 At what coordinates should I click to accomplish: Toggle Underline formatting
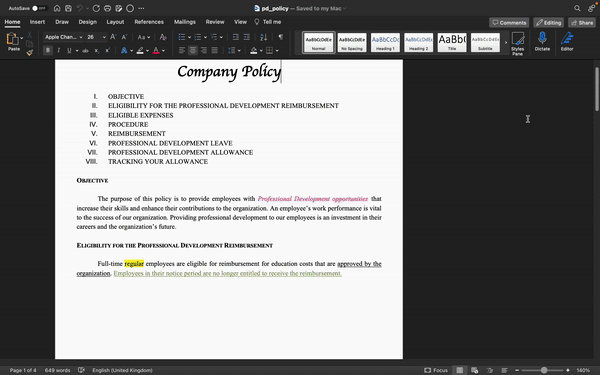69,50
